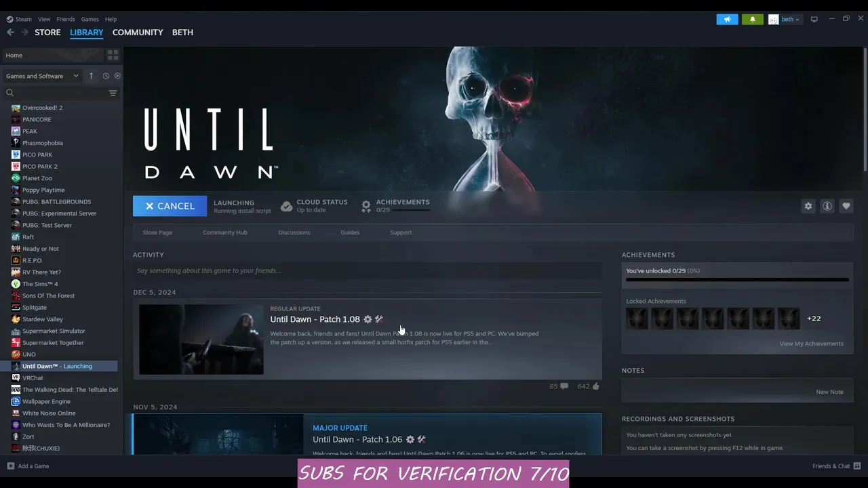Open the Community Hub link
Screen dimensions: 868x488
point(225,232)
